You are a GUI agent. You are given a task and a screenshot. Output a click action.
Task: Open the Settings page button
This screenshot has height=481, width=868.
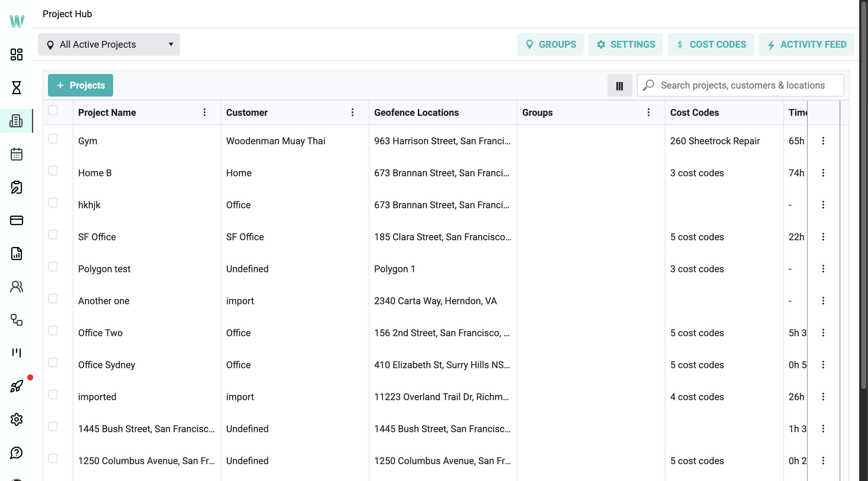coord(626,44)
